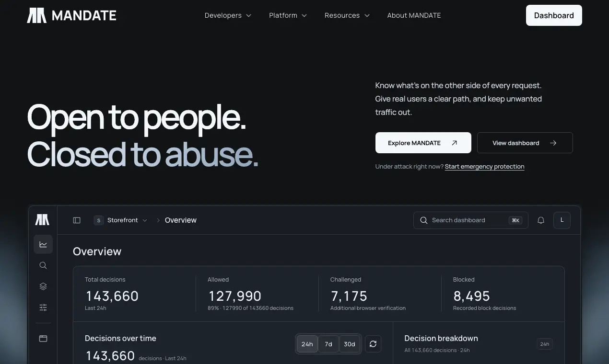Image resolution: width=609 pixels, height=364 pixels.
Task: Open notifications bell icon
Action: click(x=541, y=220)
